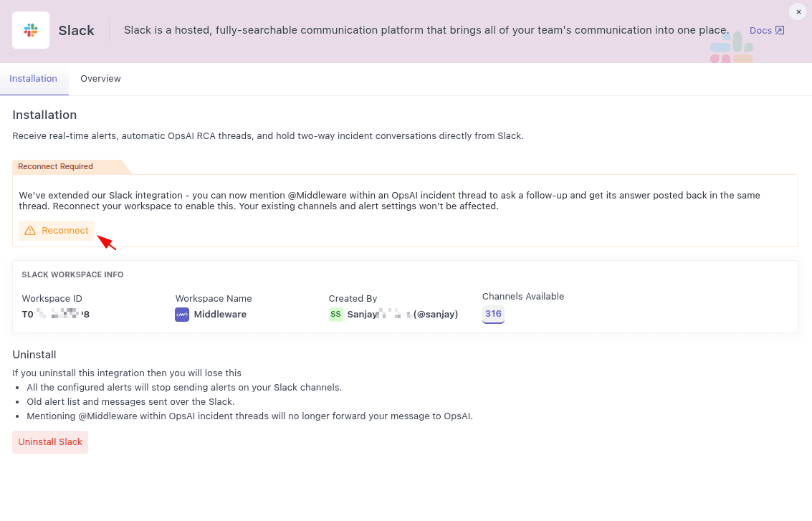
Task: Click the Channels Available label
Action: pyautogui.click(x=523, y=297)
